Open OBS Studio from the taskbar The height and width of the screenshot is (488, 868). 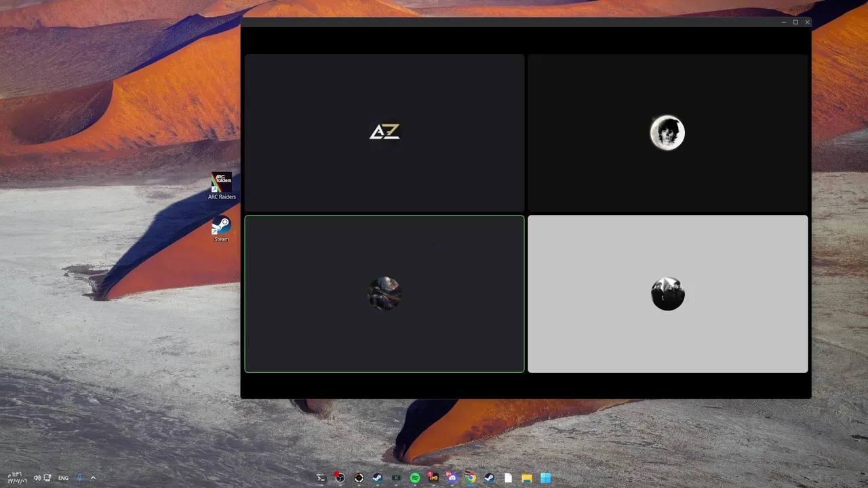tap(340, 478)
